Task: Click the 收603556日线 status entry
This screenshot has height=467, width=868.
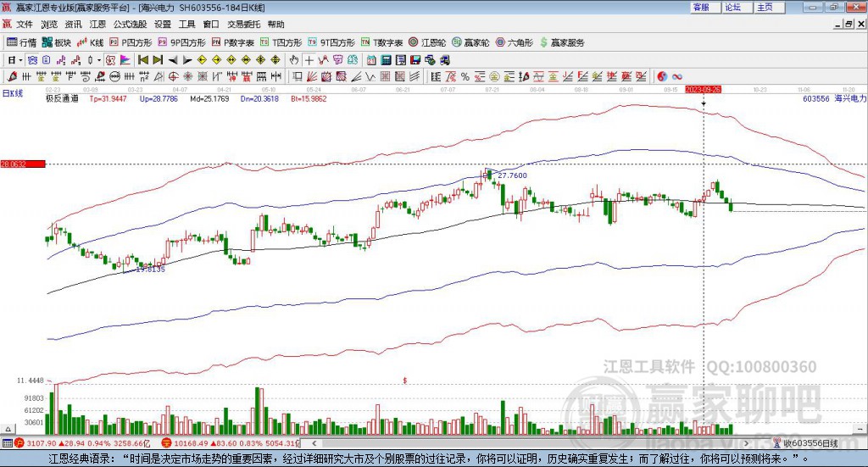Action: tap(806, 443)
